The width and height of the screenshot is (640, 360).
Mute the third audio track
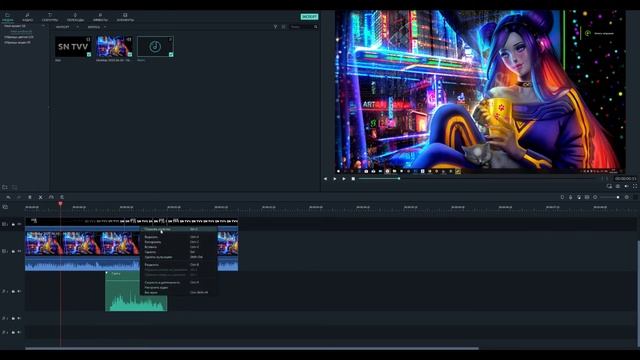point(19,332)
